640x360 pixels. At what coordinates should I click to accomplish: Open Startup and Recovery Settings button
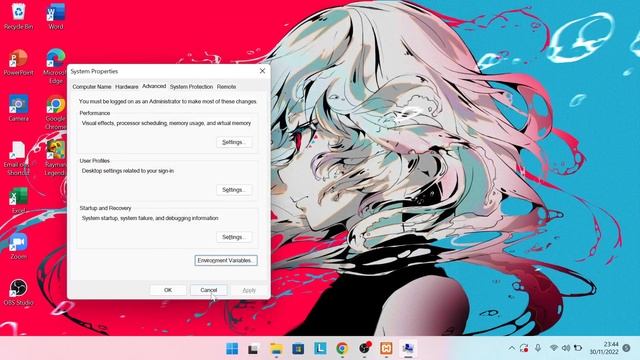234,237
